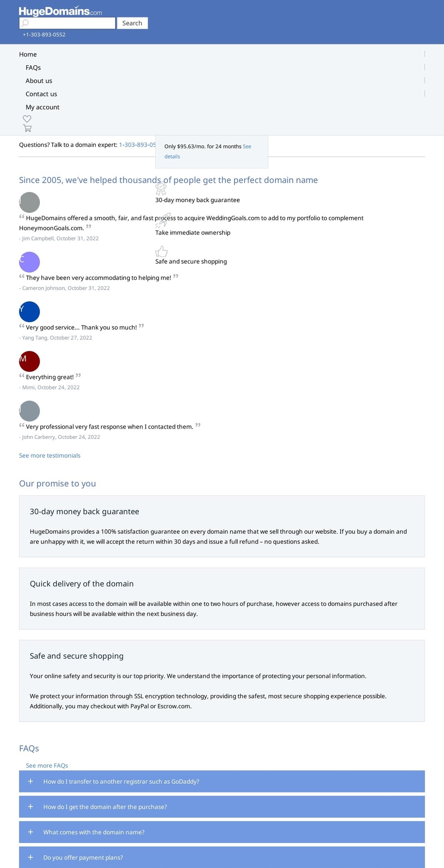Screen dimensions: 444x868
Task: Expand 'Do you offer payment plans' FAQ
Action: (x=222, y=857)
